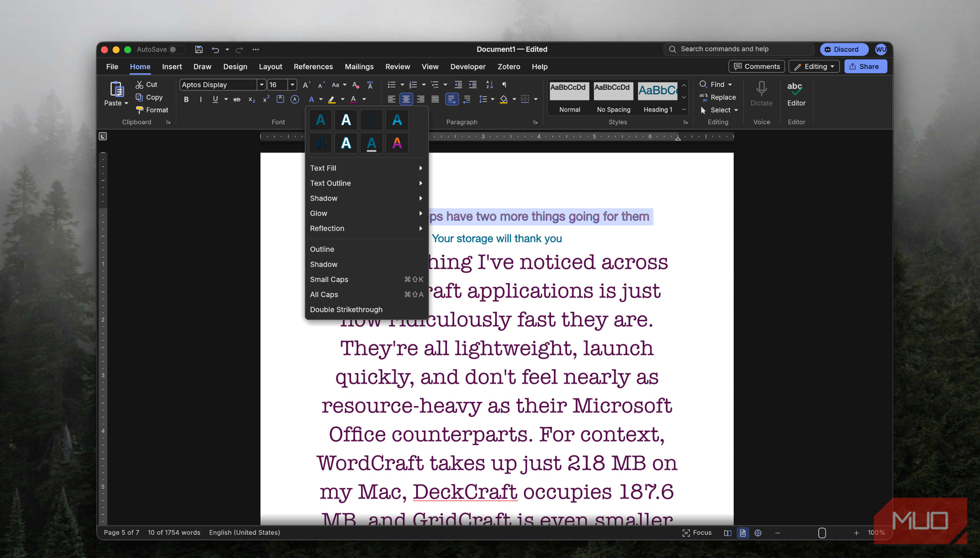Click the font size input box
The width and height of the screenshot is (980, 558).
click(277, 85)
